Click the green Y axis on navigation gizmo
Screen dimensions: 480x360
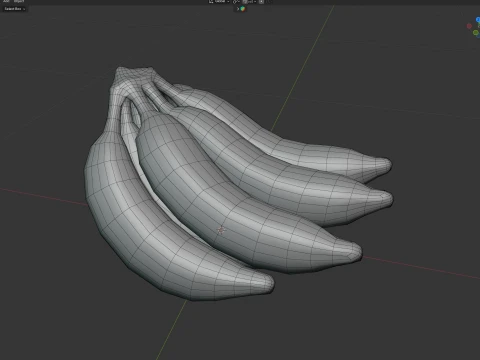pos(475,32)
